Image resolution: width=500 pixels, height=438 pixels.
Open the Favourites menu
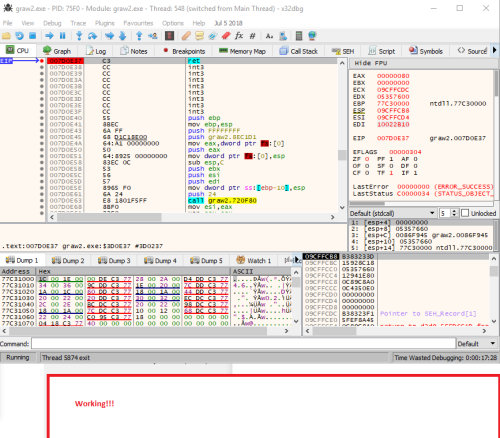pyautogui.click(x=138, y=23)
